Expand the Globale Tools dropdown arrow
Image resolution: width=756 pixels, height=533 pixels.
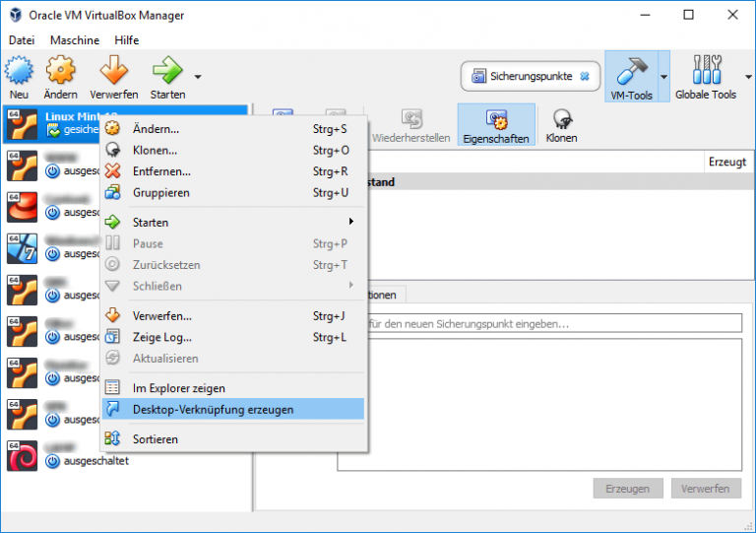748,77
